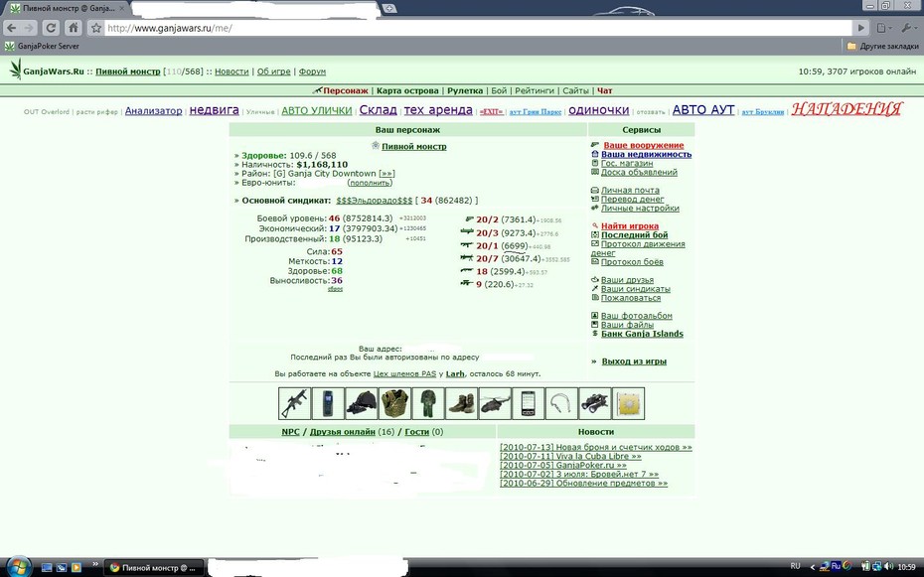Open 'Ваша недвижимость' service link
The height and width of the screenshot is (577, 924).
(647, 154)
